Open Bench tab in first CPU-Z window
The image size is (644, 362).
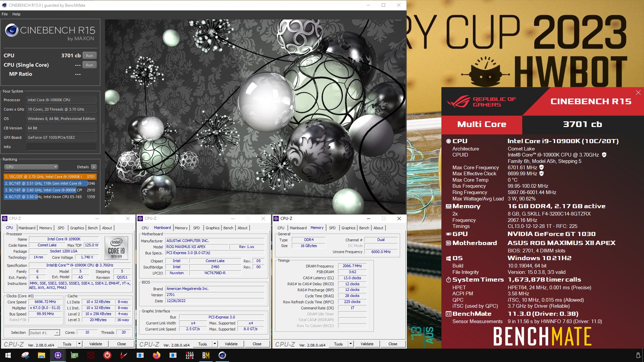coord(93,228)
